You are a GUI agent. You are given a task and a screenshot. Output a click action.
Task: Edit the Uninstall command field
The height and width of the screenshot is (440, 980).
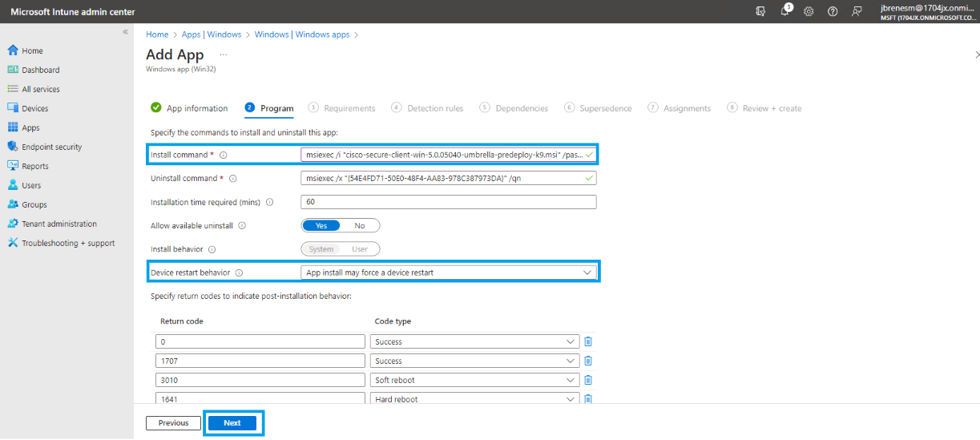tap(449, 178)
